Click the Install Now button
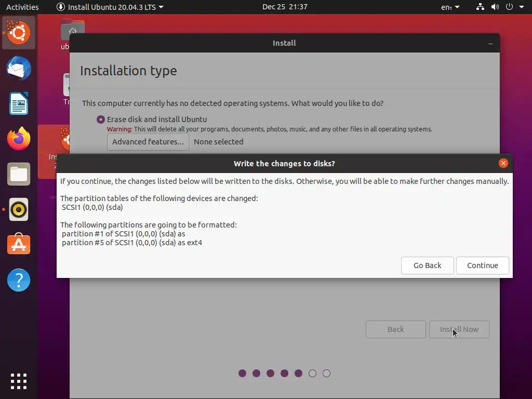The width and height of the screenshot is (532, 399). (x=459, y=329)
